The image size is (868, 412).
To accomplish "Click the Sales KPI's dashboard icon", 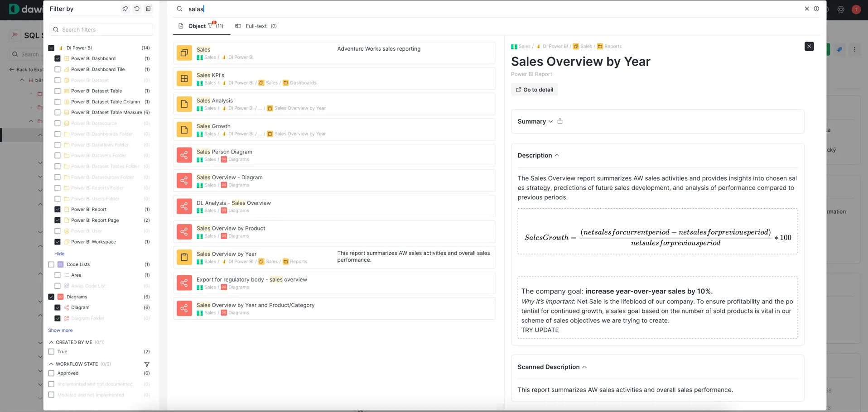I will (x=184, y=79).
